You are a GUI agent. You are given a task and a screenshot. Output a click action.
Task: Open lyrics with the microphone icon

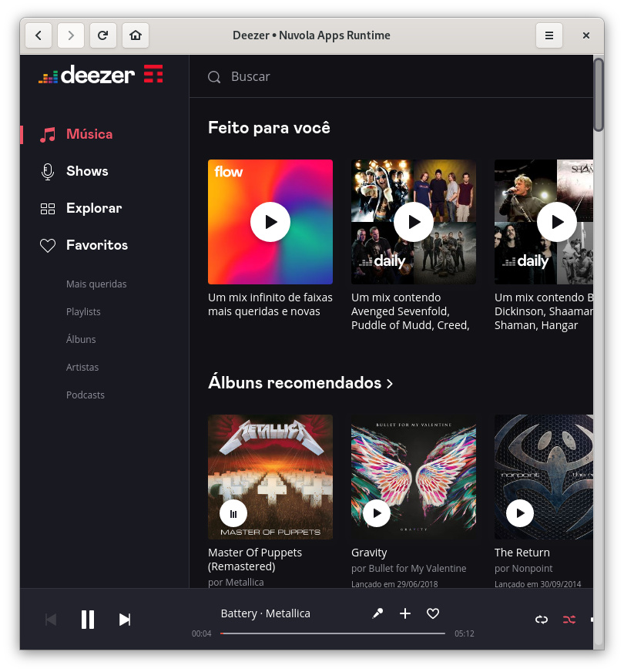[377, 613]
